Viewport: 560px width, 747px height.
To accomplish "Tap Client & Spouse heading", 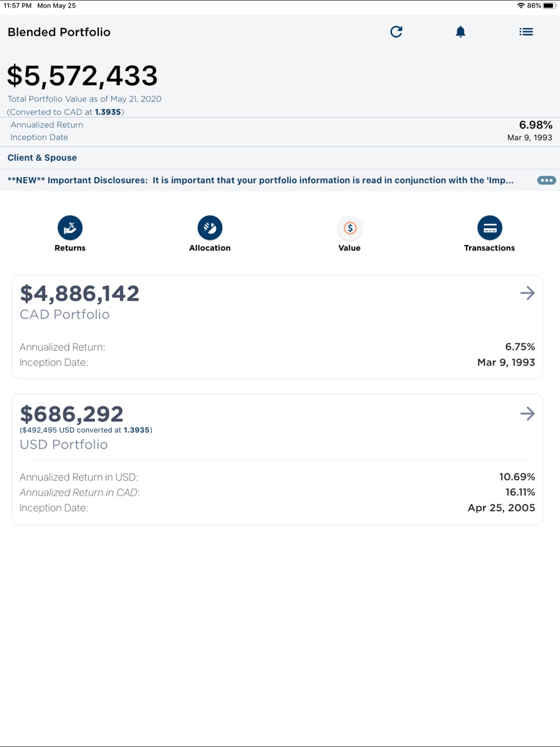I will click(x=42, y=158).
